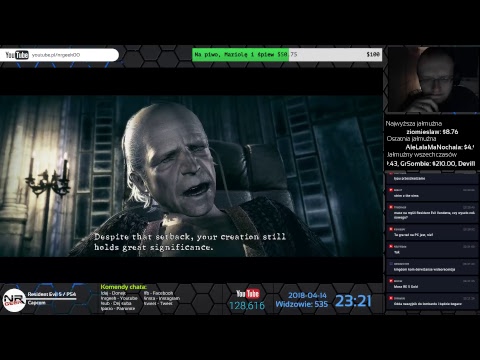Click the 'Najwyższa jałmużna' heading

[x=414, y=124]
